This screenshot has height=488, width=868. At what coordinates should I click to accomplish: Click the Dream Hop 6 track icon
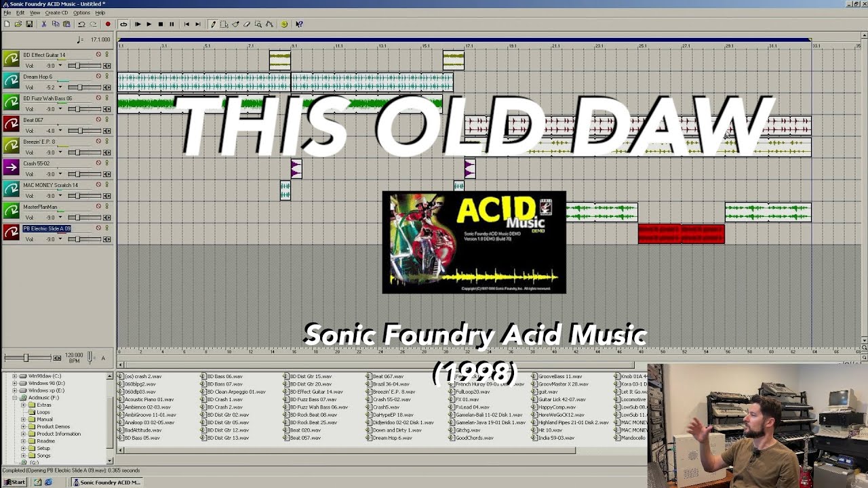pos(11,81)
